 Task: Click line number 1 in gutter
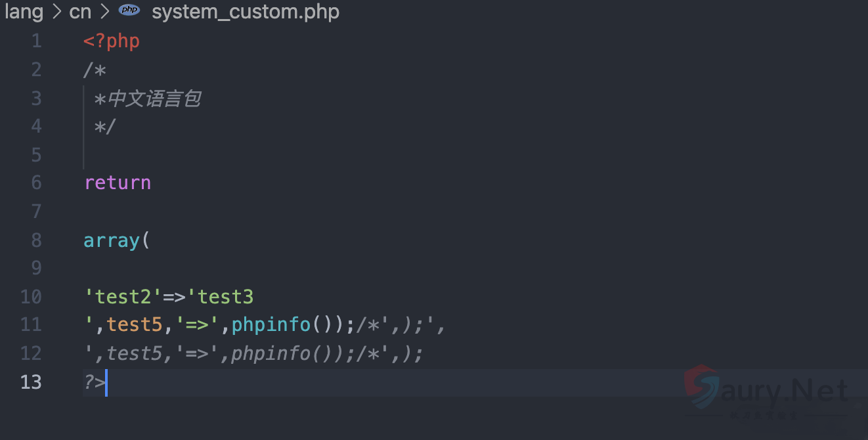(x=36, y=41)
